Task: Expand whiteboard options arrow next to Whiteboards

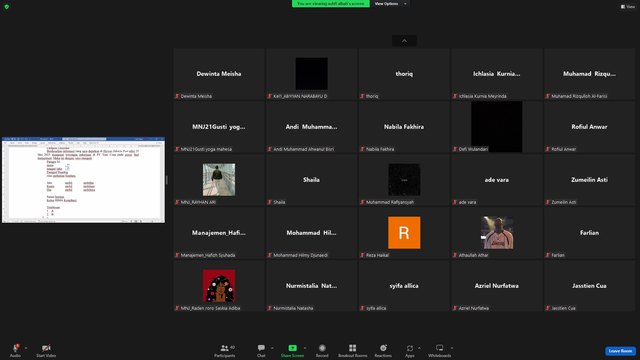Action: tap(452, 348)
